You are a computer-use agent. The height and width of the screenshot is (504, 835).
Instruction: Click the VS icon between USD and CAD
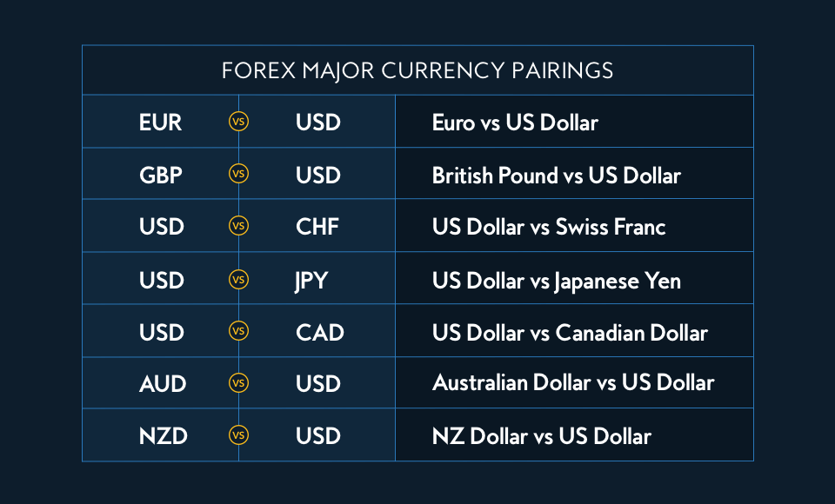click(238, 332)
